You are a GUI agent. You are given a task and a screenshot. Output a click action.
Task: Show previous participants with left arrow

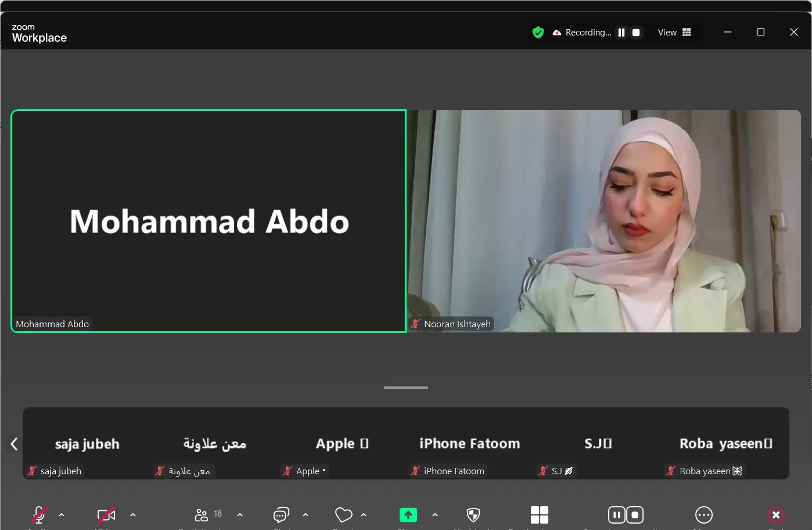(x=15, y=444)
